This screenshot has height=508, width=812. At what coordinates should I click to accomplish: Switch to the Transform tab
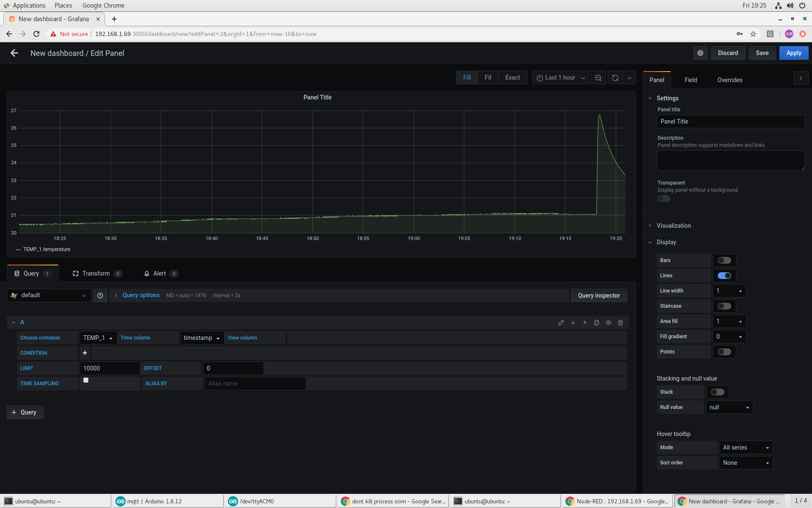coord(96,273)
